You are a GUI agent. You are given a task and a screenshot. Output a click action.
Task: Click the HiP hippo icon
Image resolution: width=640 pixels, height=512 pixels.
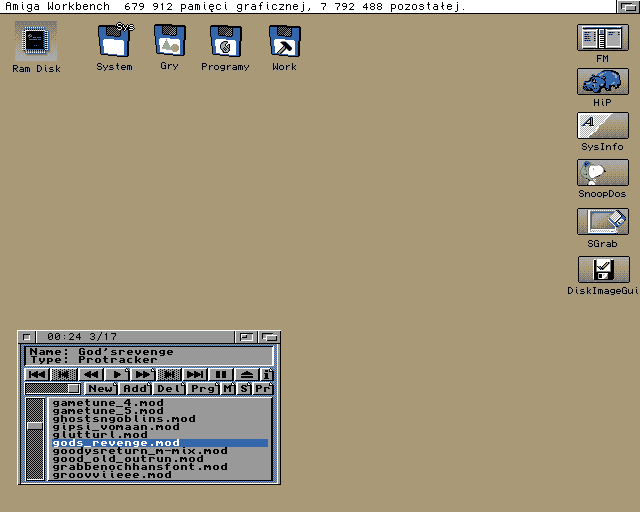pos(602,82)
